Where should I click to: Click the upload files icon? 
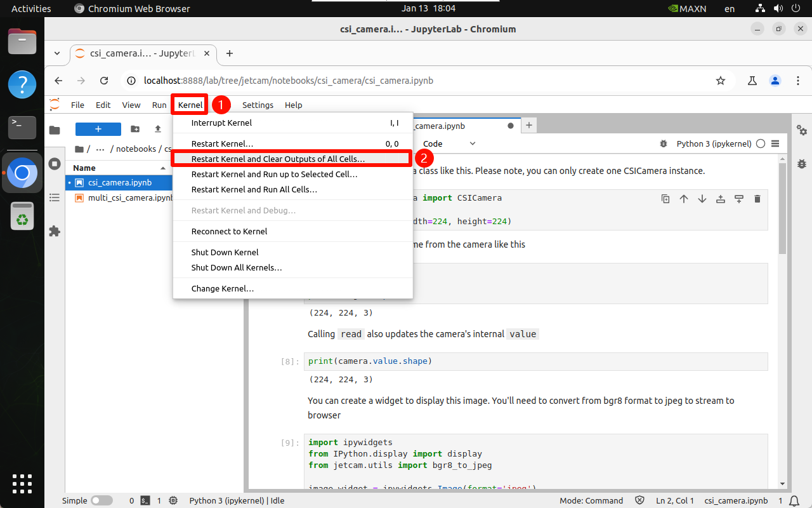coord(158,129)
